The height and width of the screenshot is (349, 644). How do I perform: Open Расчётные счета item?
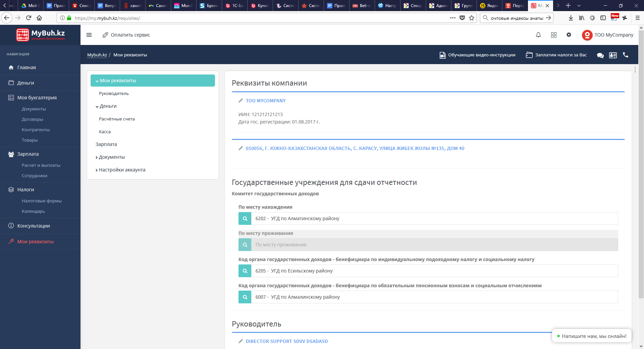pos(117,119)
